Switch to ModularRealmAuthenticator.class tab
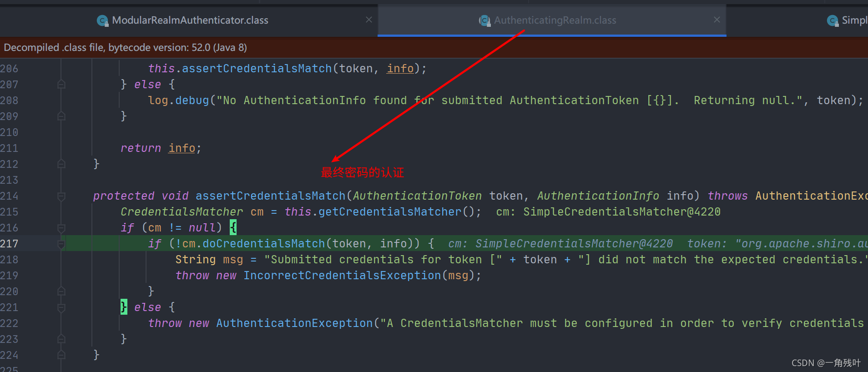Image resolution: width=868 pixels, height=372 pixels. pyautogui.click(x=190, y=20)
